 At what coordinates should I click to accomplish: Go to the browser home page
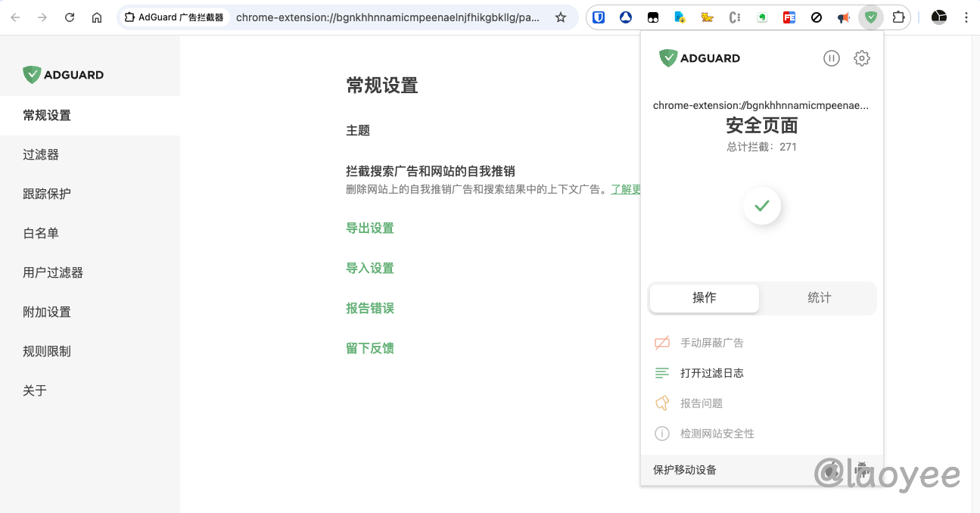tap(97, 17)
